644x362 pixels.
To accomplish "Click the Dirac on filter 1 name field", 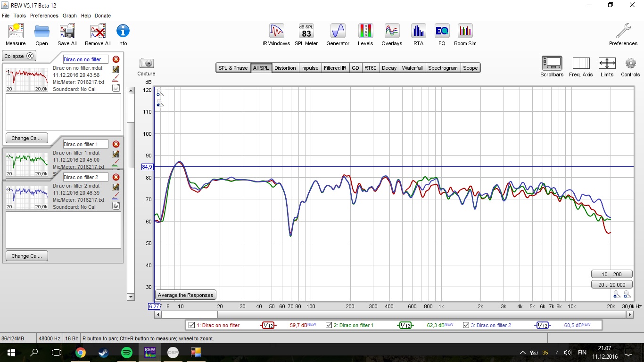I will click(85, 144).
